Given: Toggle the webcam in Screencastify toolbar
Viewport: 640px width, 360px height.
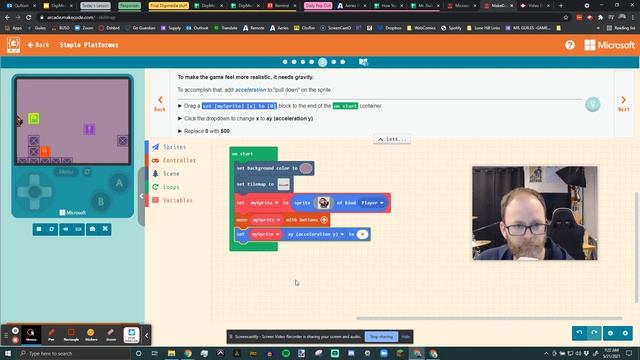Looking at the screenshot, I should tap(131, 335).
